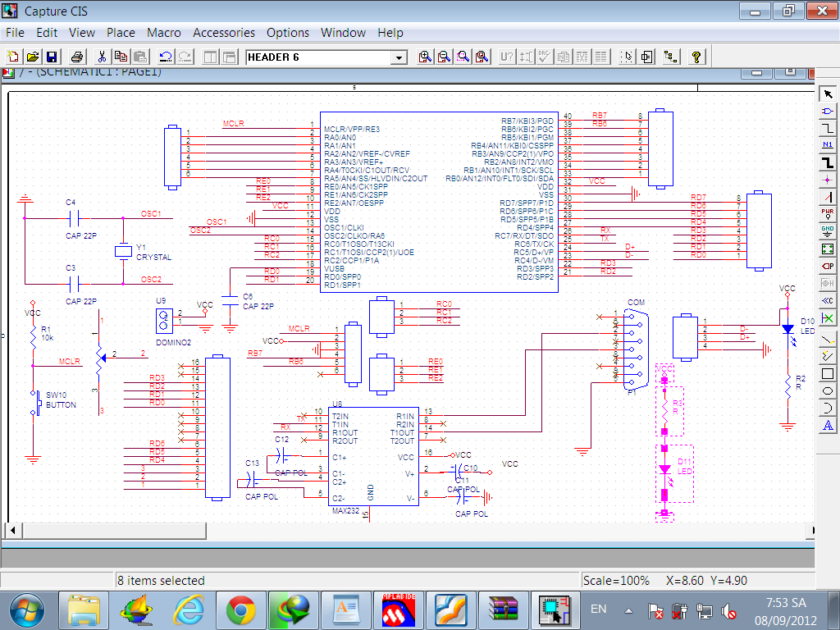The image size is (840, 630).
Task: Open Google Chrome from the taskbar
Action: pyautogui.click(x=240, y=610)
